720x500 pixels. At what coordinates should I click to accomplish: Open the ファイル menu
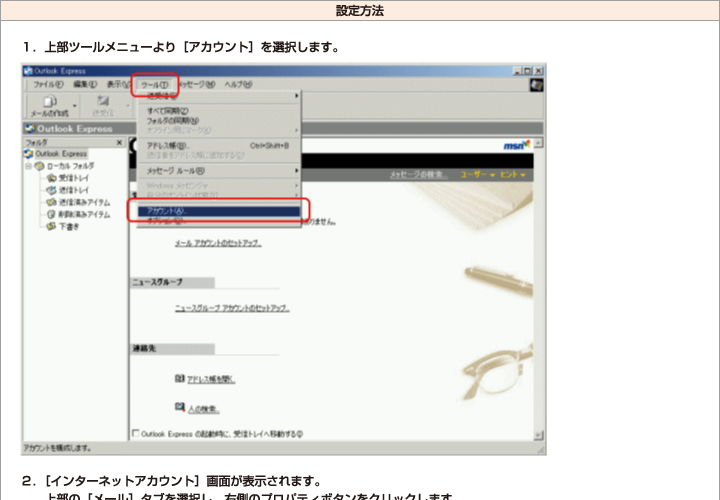click(x=48, y=84)
